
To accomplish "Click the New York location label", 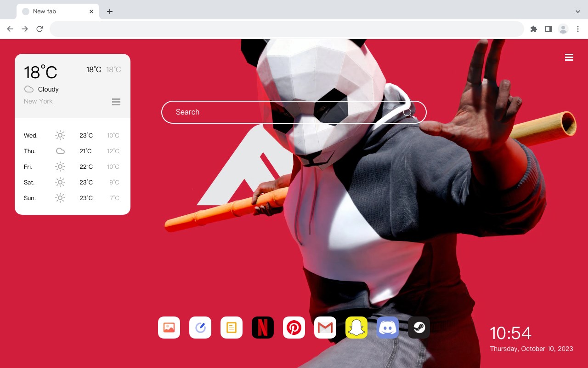I will coord(38,101).
